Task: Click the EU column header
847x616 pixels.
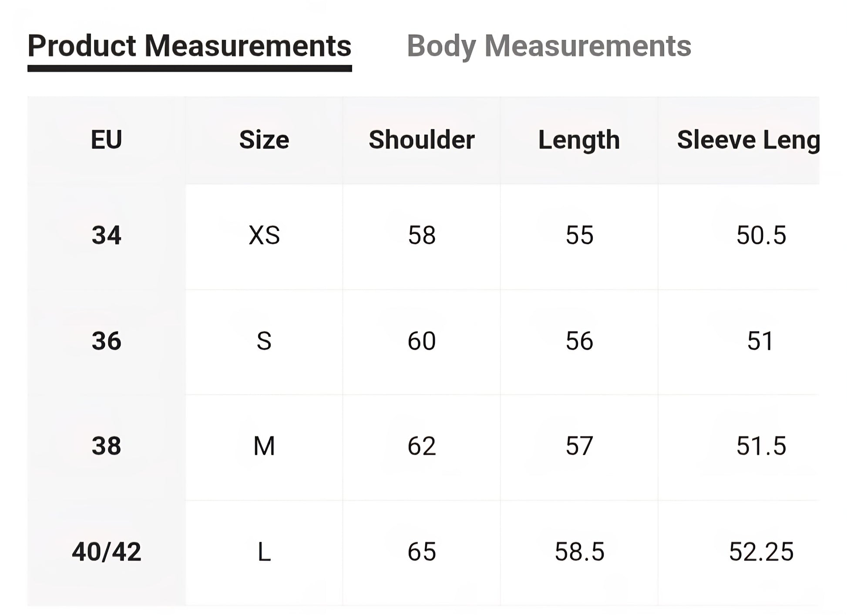Action: point(106,140)
